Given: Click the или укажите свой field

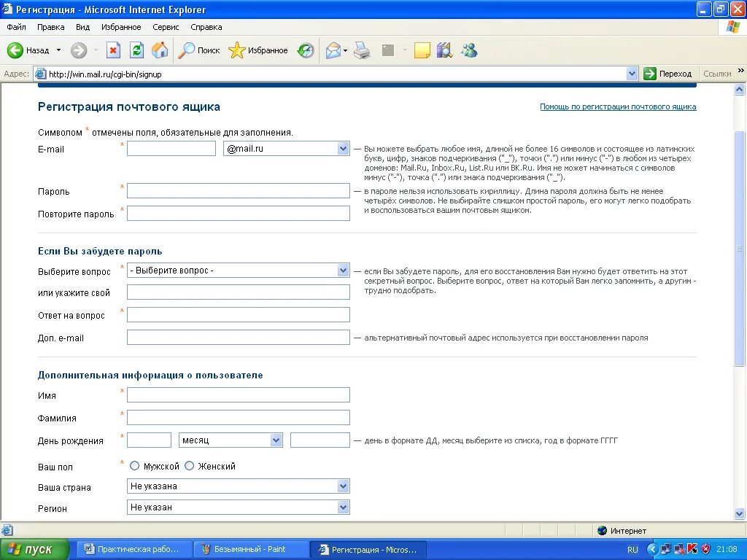Looking at the screenshot, I should (239, 292).
